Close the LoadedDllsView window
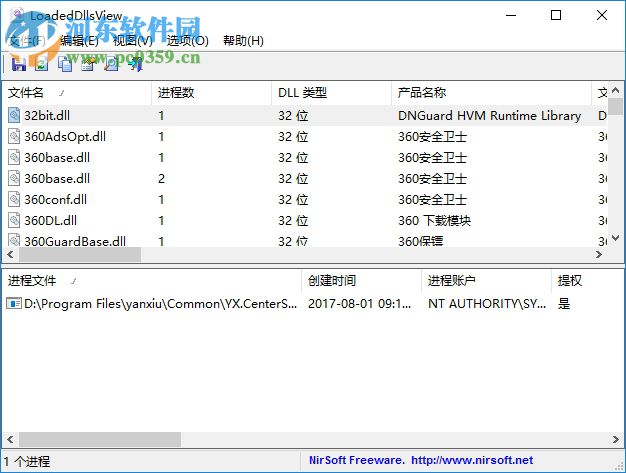Viewport: 626px width, 473px height. point(602,15)
